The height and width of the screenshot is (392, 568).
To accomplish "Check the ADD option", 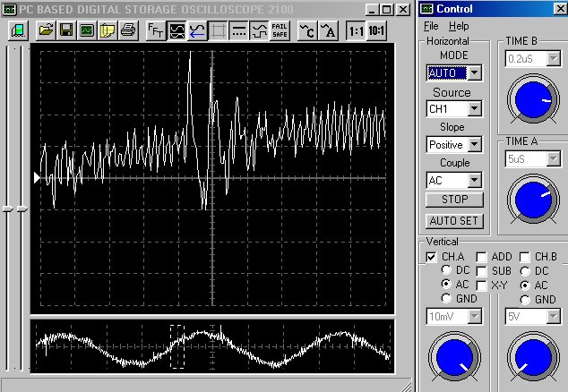I will 482,257.
